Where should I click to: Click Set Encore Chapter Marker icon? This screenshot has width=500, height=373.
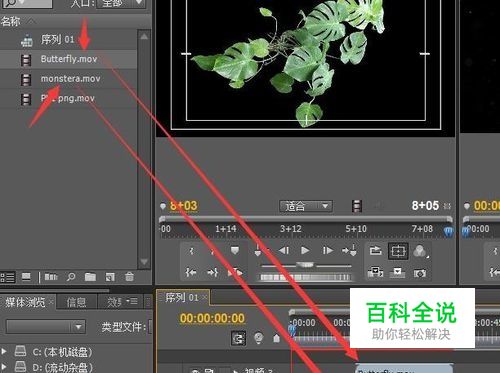pos(258,338)
